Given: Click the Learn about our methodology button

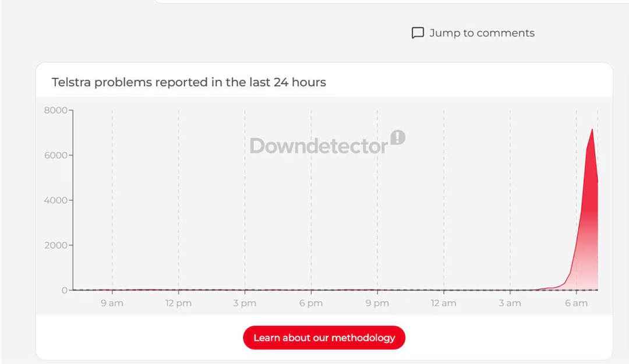Looking at the screenshot, I should coord(324,338).
